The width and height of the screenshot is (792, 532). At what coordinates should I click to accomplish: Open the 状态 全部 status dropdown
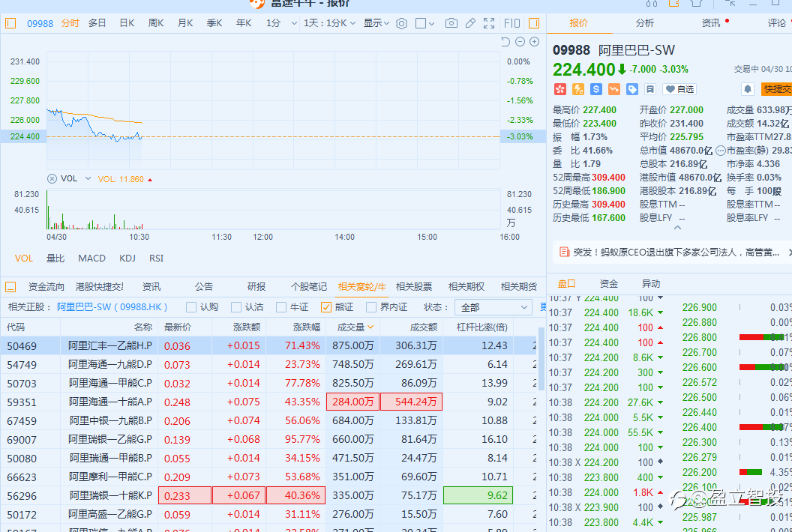click(493, 307)
